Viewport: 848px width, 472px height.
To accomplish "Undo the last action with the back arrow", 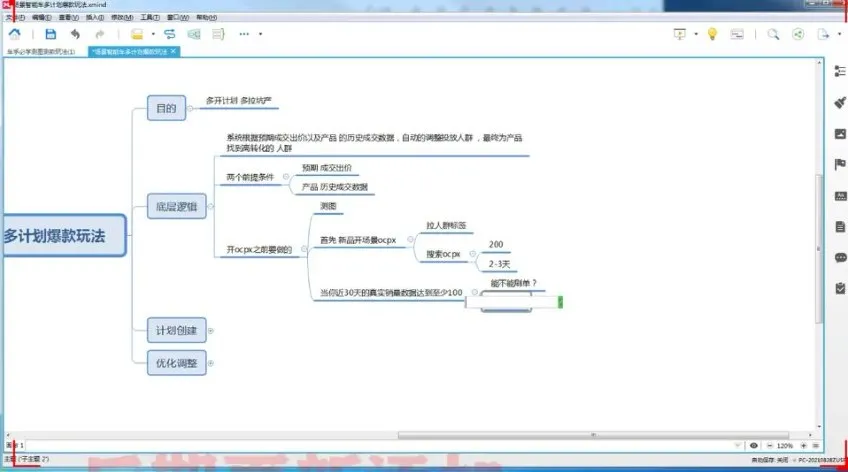I will coord(76,34).
